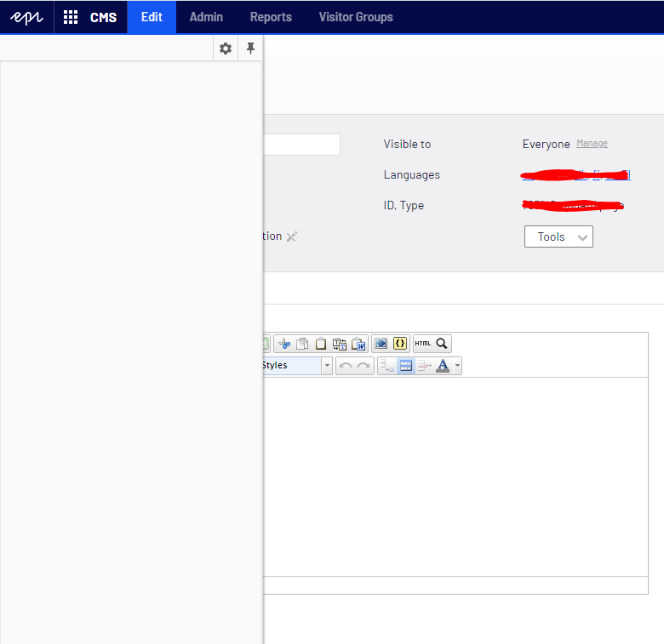Open the text color picker arrow
664x644 pixels.
pyautogui.click(x=457, y=366)
